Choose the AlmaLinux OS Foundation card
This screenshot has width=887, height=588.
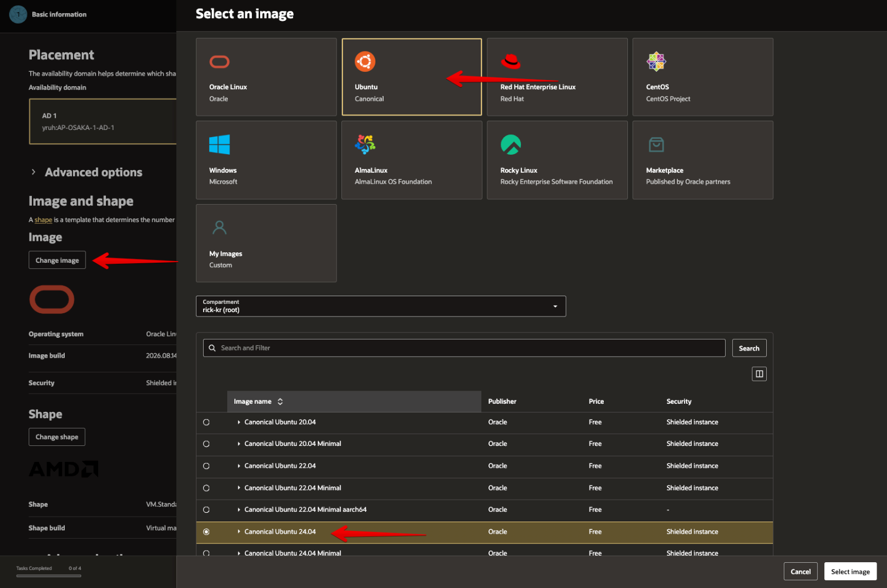[412, 160]
